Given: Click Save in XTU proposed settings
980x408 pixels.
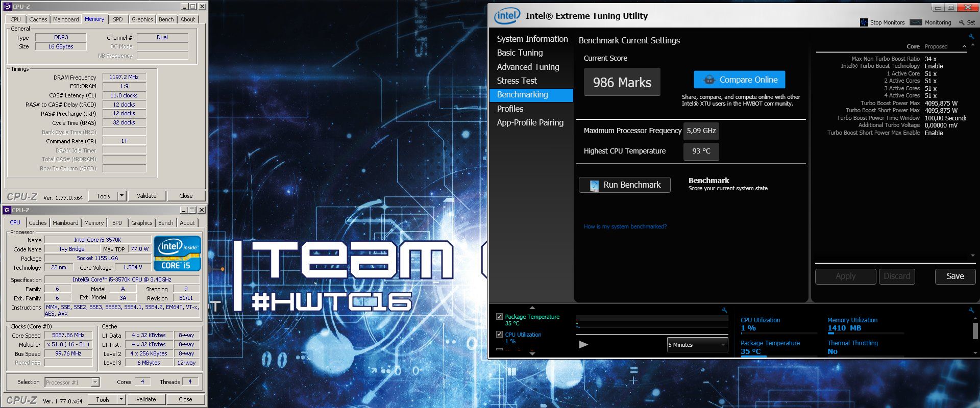Looking at the screenshot, I should [x=955, y=276].
